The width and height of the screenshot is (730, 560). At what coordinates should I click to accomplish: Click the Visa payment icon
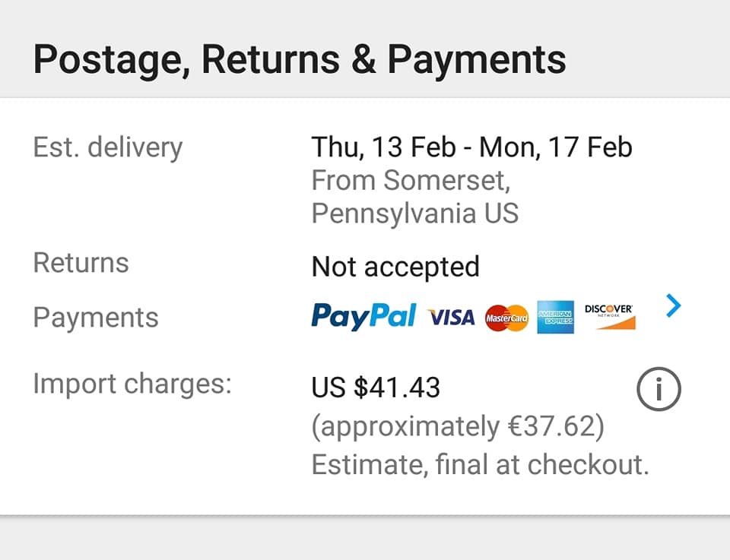pos(452,317)
